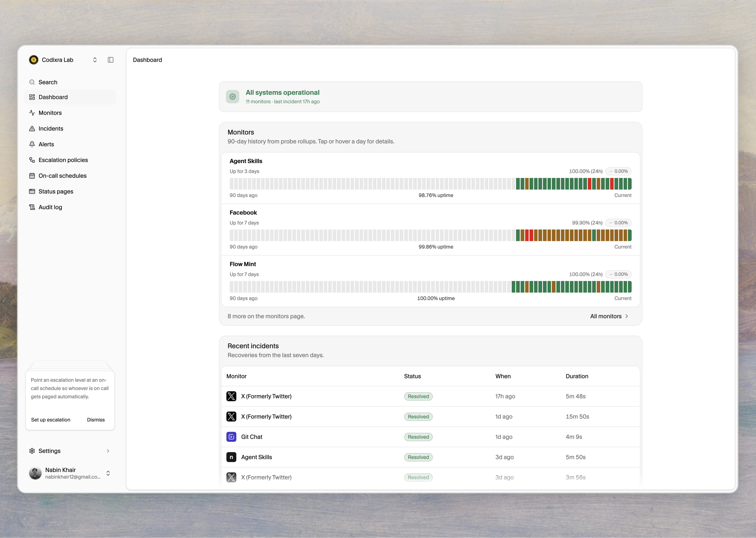The height and width of the screenshot is (538, 756).
Task: Click X icon in the 3m 56s incident
Action: click(x=231, y=477)
